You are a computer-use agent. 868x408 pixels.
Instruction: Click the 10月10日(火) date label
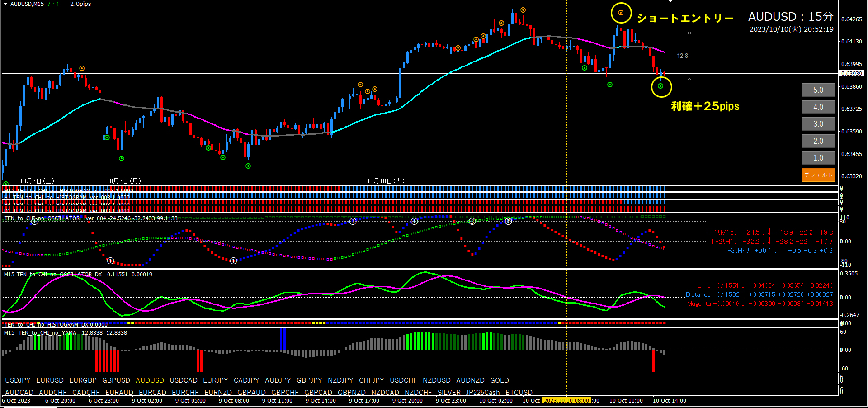(386, 181)
